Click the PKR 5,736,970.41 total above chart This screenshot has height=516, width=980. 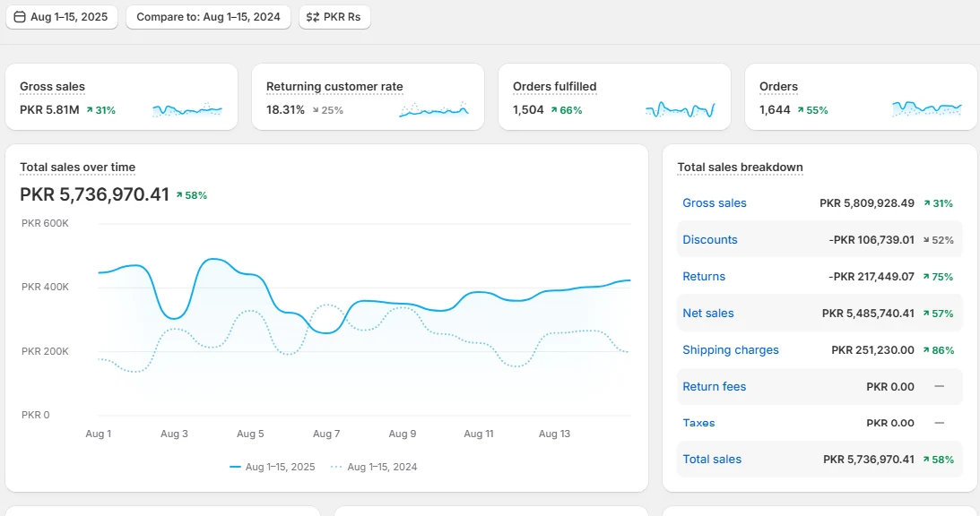pos(94,195)
